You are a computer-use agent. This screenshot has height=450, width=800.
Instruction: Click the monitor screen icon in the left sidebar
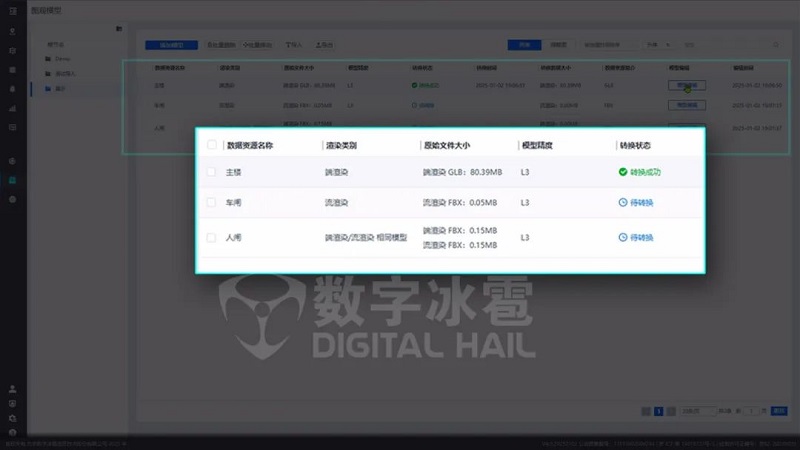pos(13,127)
